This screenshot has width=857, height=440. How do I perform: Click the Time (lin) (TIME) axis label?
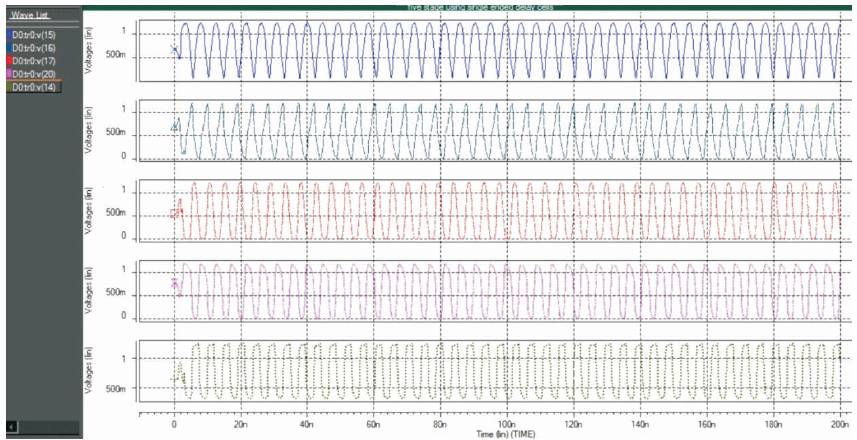505,434
